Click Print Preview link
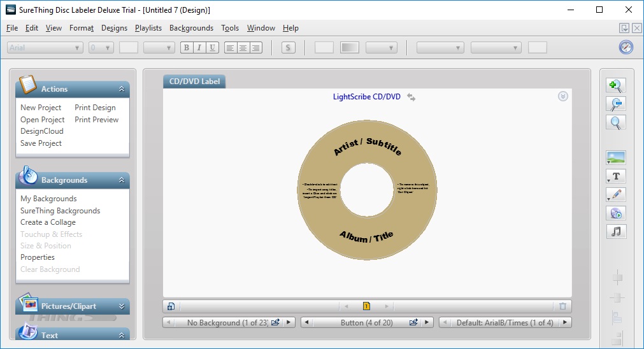Screen dimensions: 644x349 [97, 120]
